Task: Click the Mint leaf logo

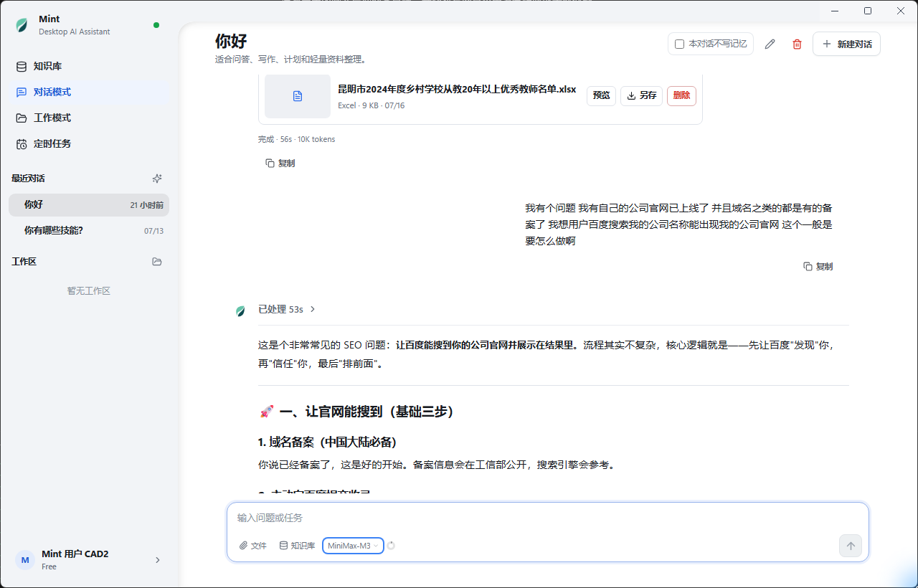Action: (x=22, y=25)
